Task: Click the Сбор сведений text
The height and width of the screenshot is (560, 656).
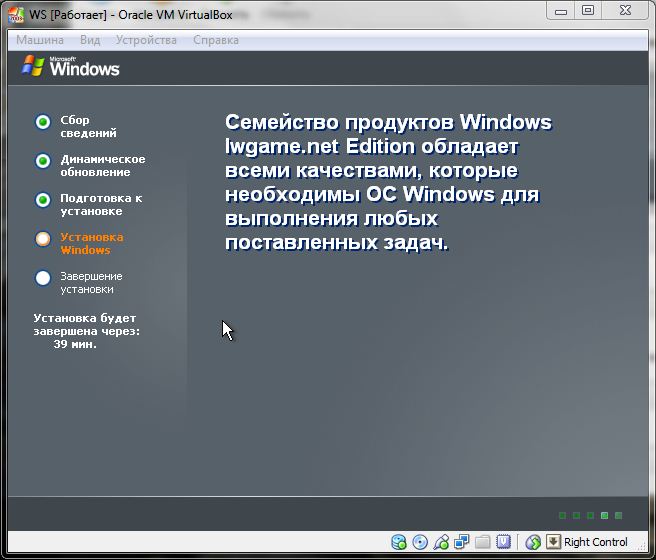Action: 88,126
